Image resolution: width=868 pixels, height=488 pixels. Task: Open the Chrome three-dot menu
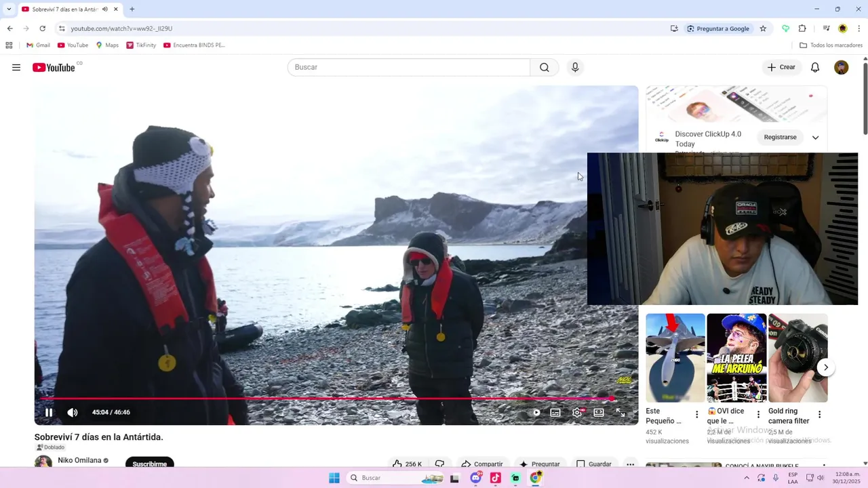pos(859,28)
